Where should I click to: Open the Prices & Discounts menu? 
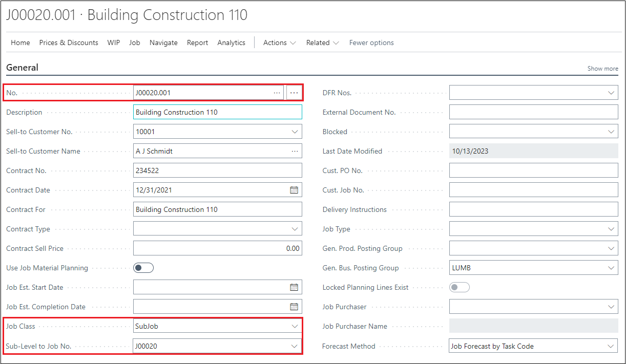(x=69, y=42)
